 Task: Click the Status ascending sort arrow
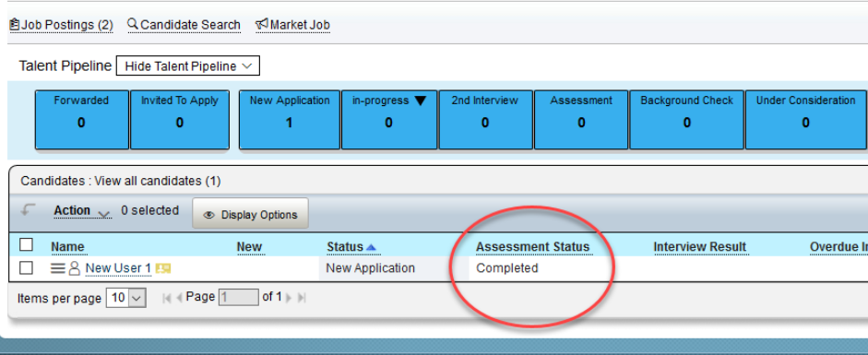[372, 247]
